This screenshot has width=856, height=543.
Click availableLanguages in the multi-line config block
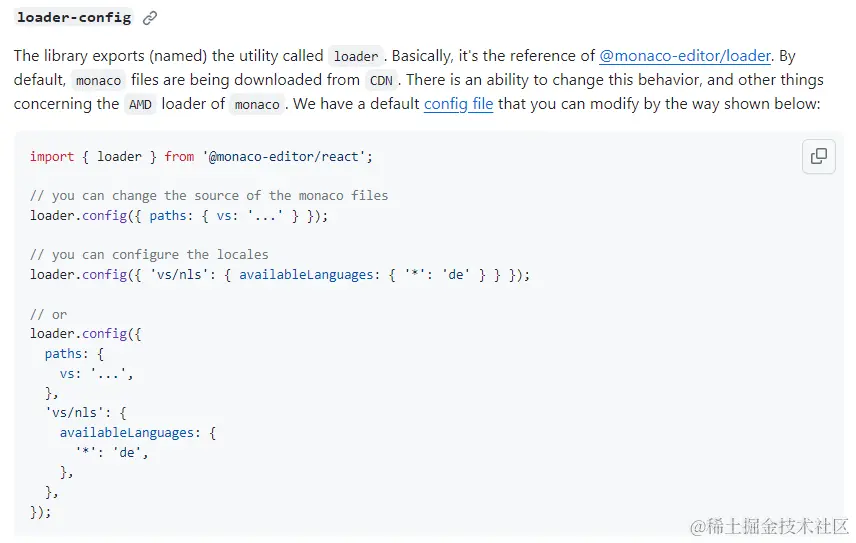click(127, 433)
